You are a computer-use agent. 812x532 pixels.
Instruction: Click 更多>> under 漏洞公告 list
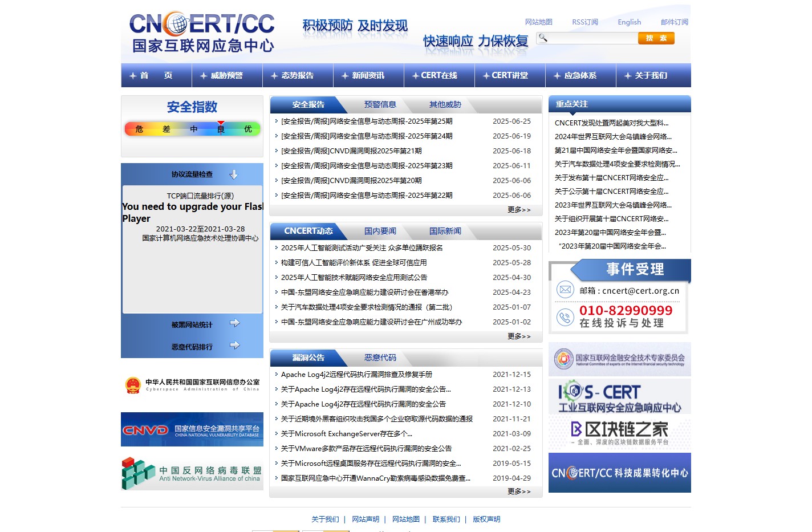tap(519, 492)
